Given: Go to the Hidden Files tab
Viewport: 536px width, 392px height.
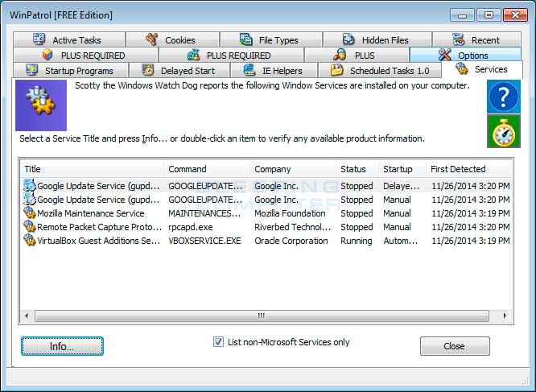Looking at the screenshot, I should pos(377,39).
